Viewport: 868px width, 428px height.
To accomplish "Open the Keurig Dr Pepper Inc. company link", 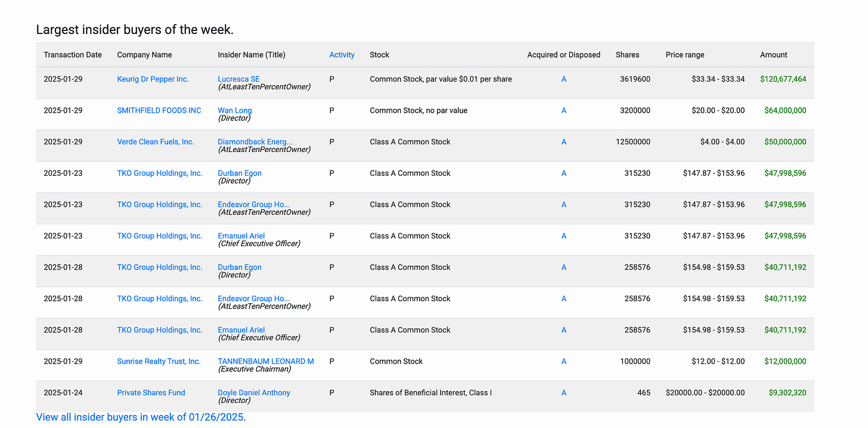I will tap(153, 79).
